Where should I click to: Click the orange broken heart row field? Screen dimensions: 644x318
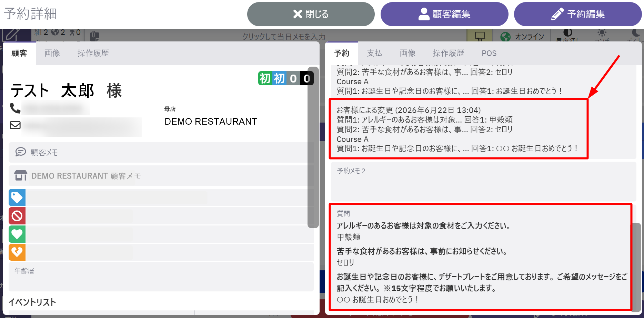[170, 252]
